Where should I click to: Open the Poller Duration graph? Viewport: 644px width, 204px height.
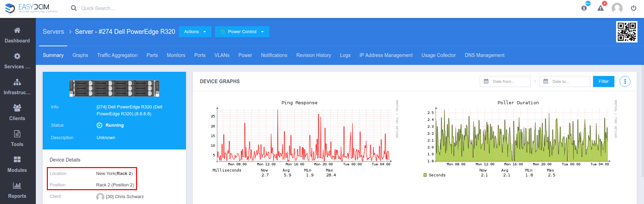click(520, 138)
